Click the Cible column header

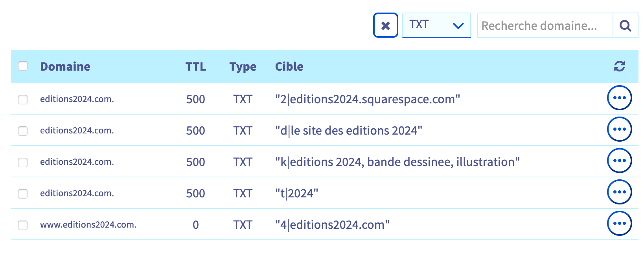289,67
